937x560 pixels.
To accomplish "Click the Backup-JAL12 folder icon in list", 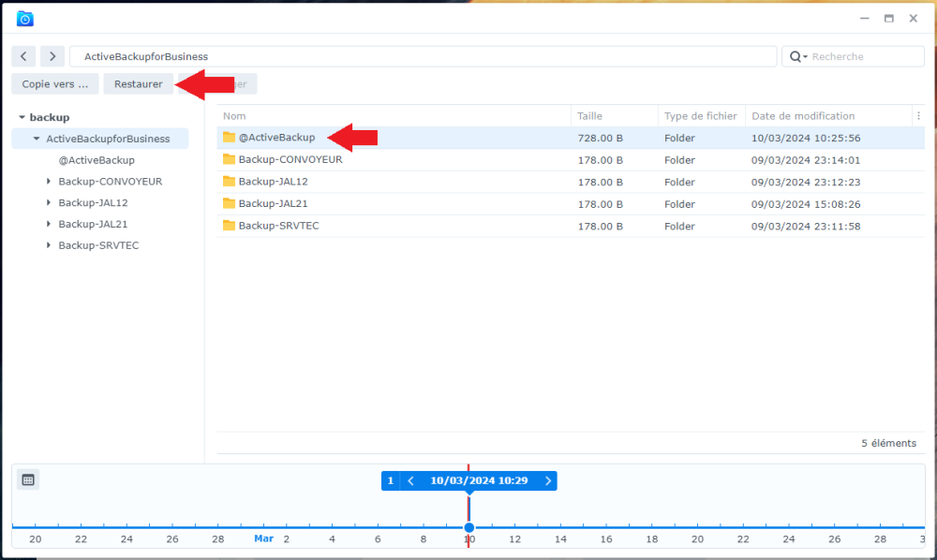I will tap(229, 182).
